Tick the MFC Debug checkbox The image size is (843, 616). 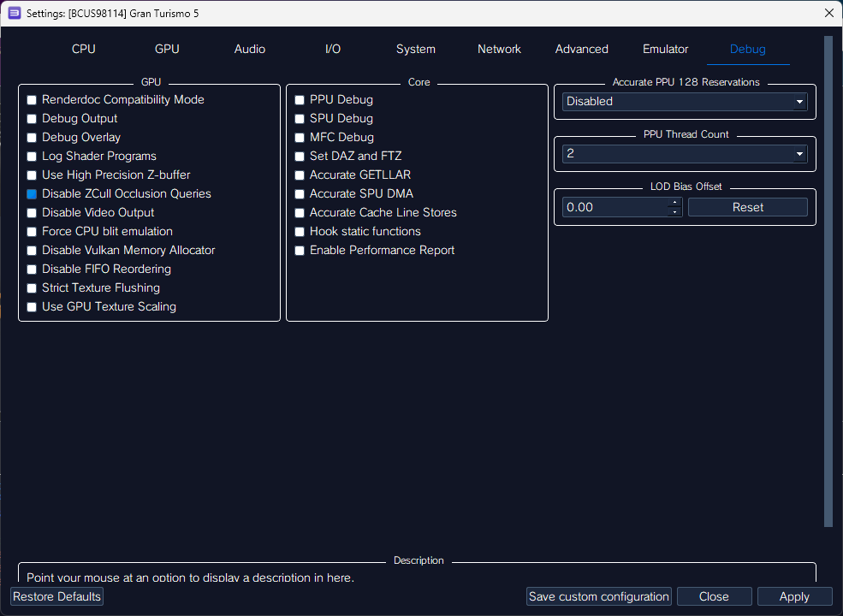pos(300,138)
